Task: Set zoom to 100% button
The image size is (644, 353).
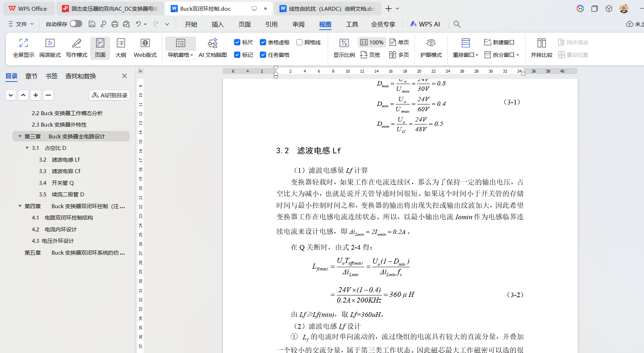Action: coord(372,42)
